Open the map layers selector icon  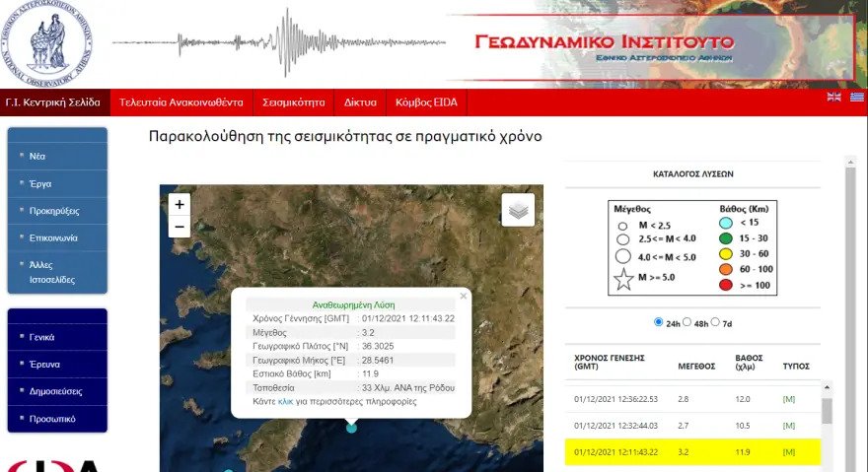(520, 209)
